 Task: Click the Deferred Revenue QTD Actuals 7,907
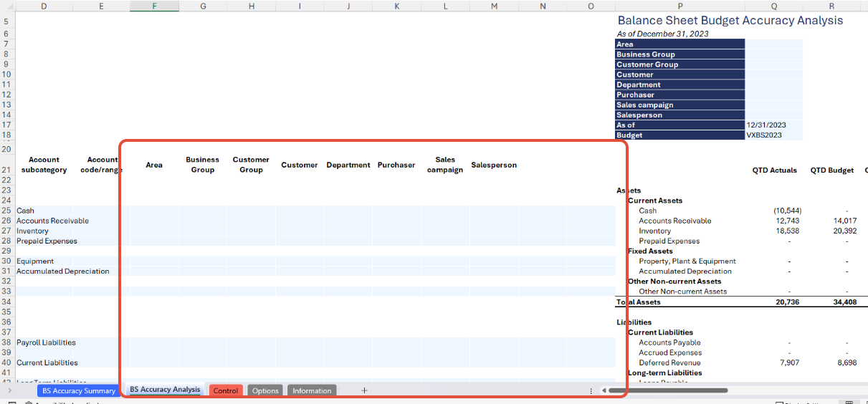coord(789,362)
